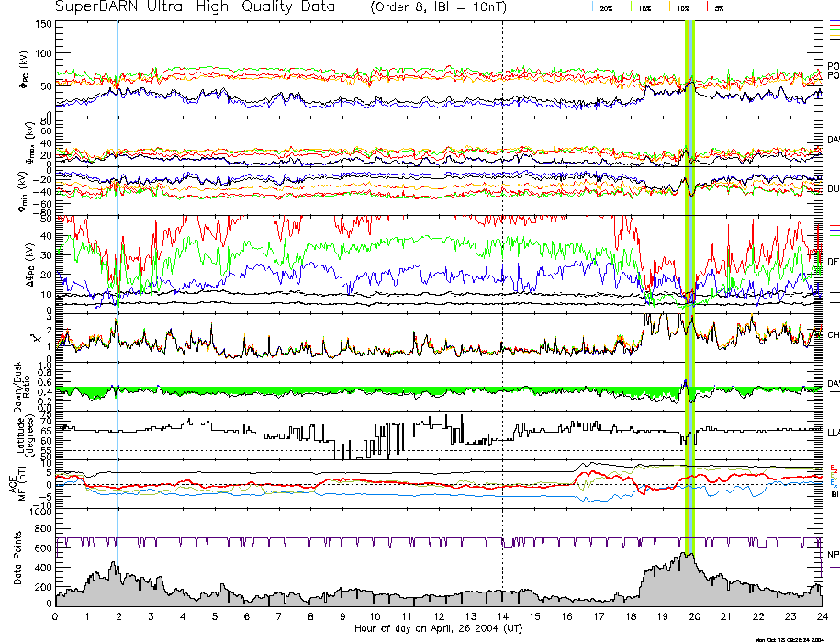Click the hour '18' tick label on x-axis
The width and height of the screenshot is (840, 643).
coord(631,616)
